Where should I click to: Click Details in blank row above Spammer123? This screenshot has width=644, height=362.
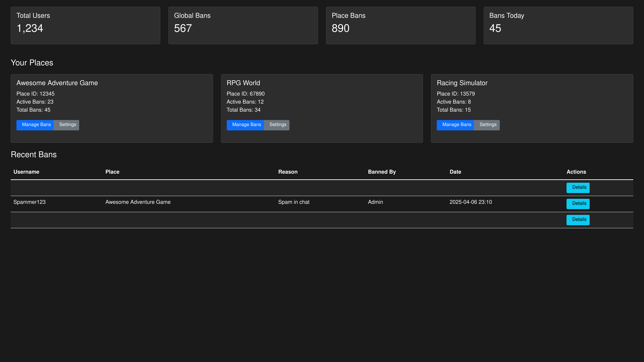coord(578,188)
